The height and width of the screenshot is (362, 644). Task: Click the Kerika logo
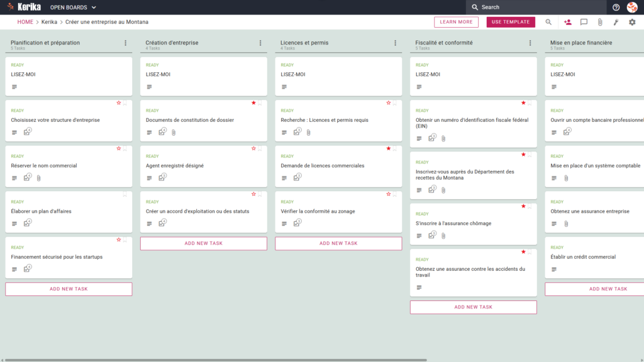(24, 7)
